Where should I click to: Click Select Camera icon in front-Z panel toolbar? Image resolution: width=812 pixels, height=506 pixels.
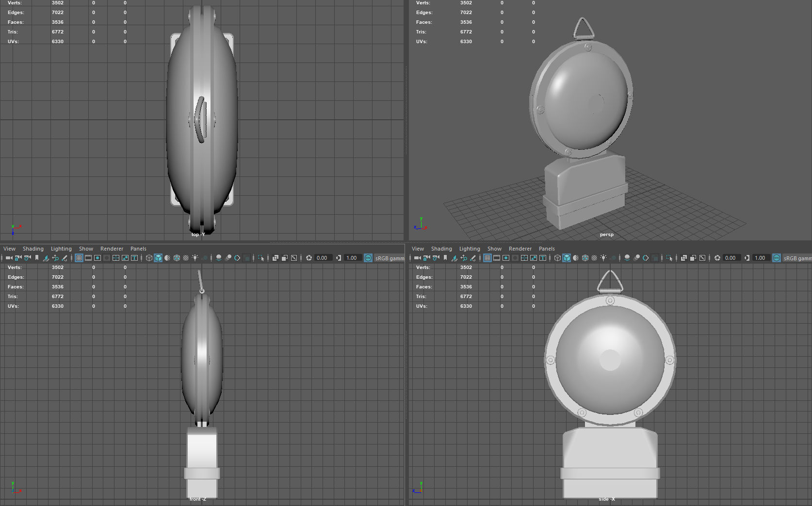(x=9, y=258)
